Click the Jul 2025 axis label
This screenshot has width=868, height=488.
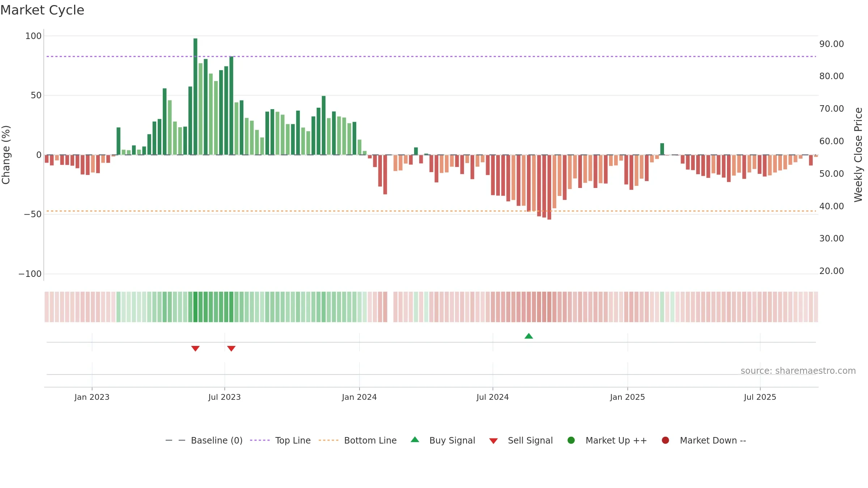pyautogui.click(x=760, y=397)
